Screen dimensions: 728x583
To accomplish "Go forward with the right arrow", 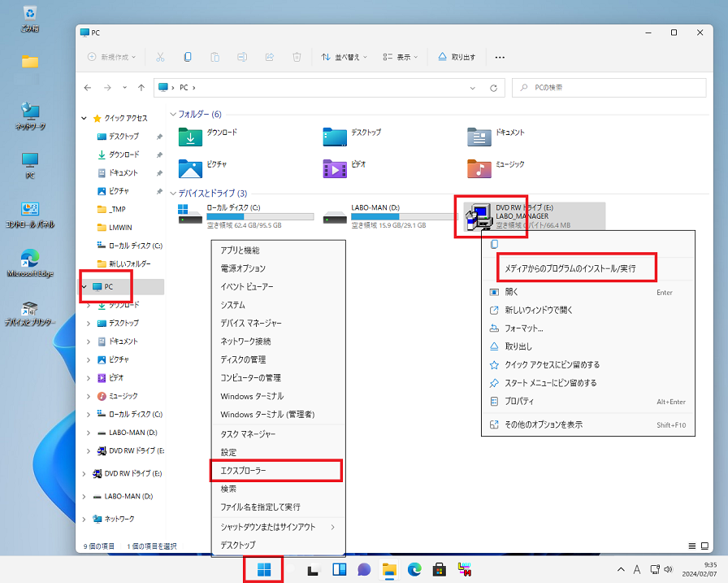I will [107, 87].
